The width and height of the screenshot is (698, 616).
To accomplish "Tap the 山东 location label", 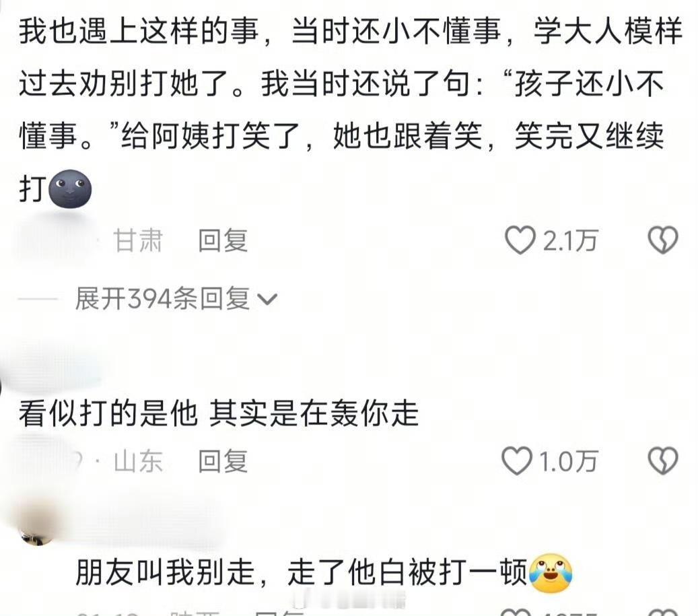I will click(138, 460).
